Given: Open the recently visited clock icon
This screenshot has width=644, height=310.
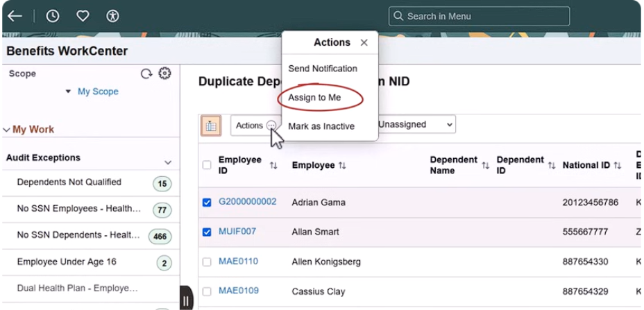Looking at the screenshot, I should [x=53, y=17].
